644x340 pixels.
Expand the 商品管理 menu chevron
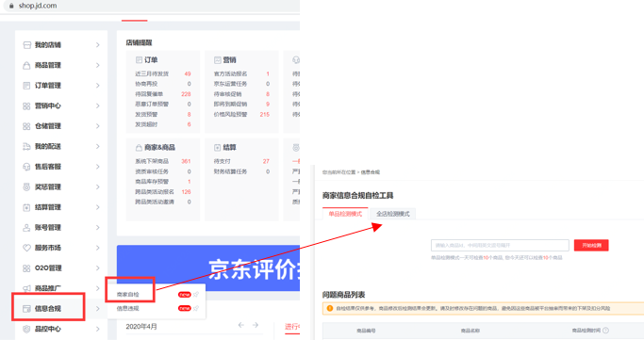pos(98,65)
